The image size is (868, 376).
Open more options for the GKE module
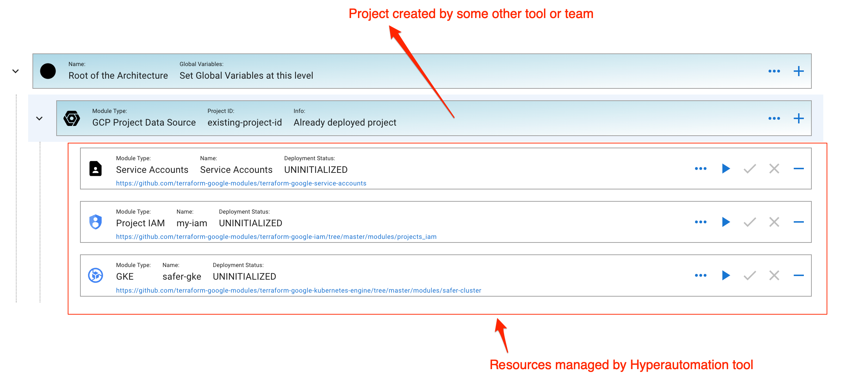point(700,275)
